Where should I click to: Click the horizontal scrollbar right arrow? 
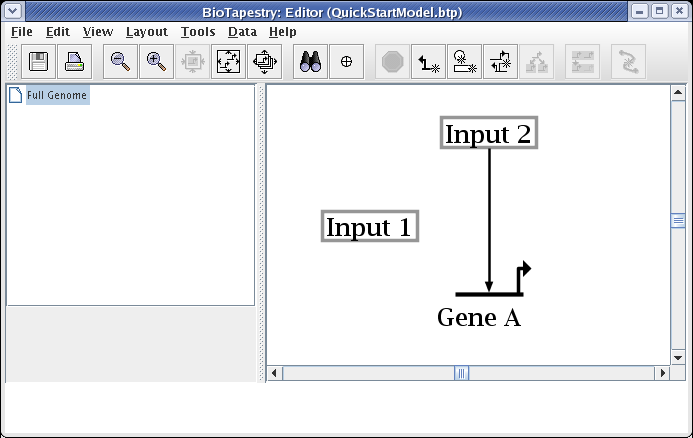coord(661,373)
